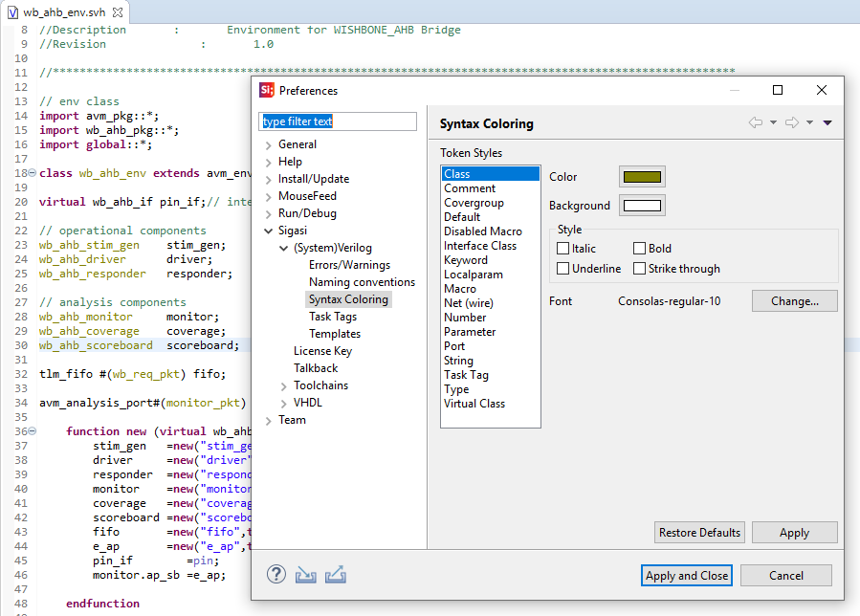The width and height of the screenshot is (860, 616).
Task: Open the Syntax Coloring view menu triangle
Action: (x=827, y=122)
